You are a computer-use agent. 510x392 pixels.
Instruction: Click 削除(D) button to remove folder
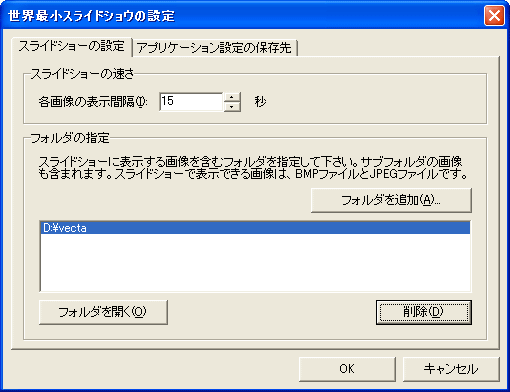(424, 312)
